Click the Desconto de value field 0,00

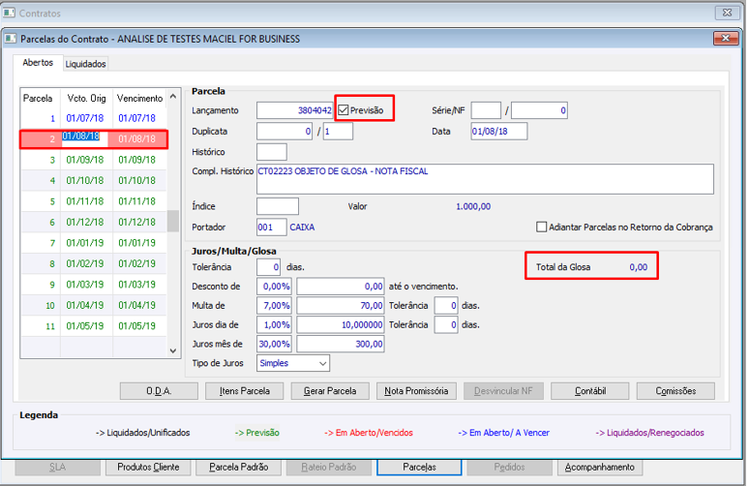[x=341, y=287]
